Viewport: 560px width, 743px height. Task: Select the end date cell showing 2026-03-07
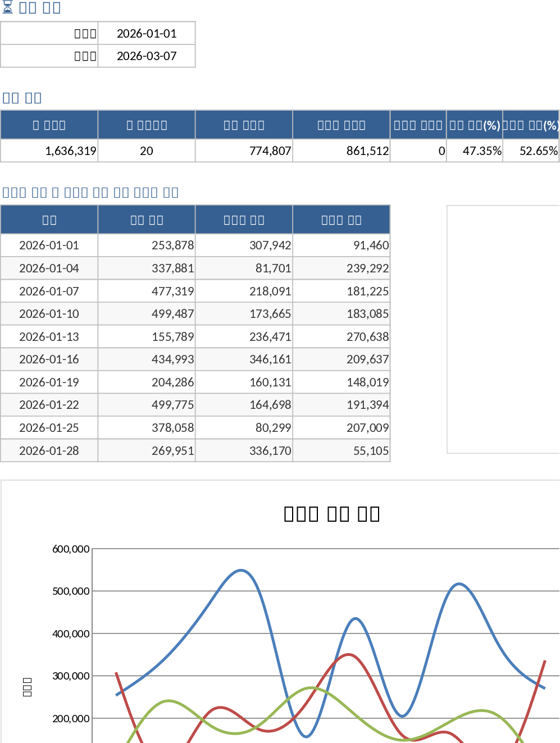(147, 56)
